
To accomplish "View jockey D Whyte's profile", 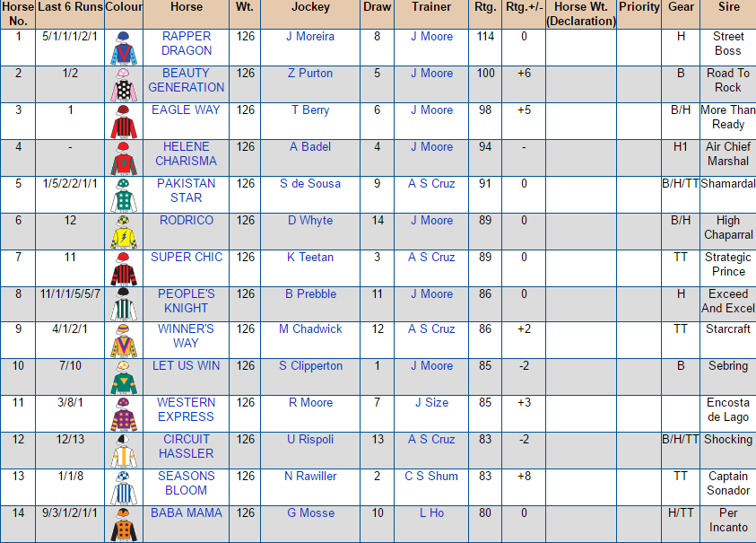I will [310, 221].
